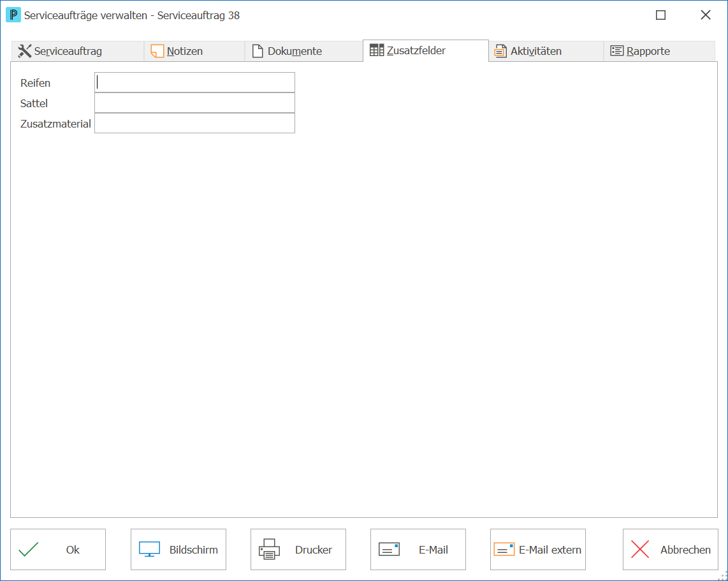Open the Serviceauftrag tab

click(x=78, y=51)
